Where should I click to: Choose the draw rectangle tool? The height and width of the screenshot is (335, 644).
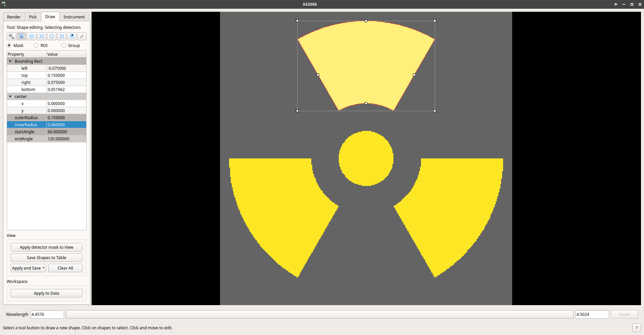pos(42,36)
